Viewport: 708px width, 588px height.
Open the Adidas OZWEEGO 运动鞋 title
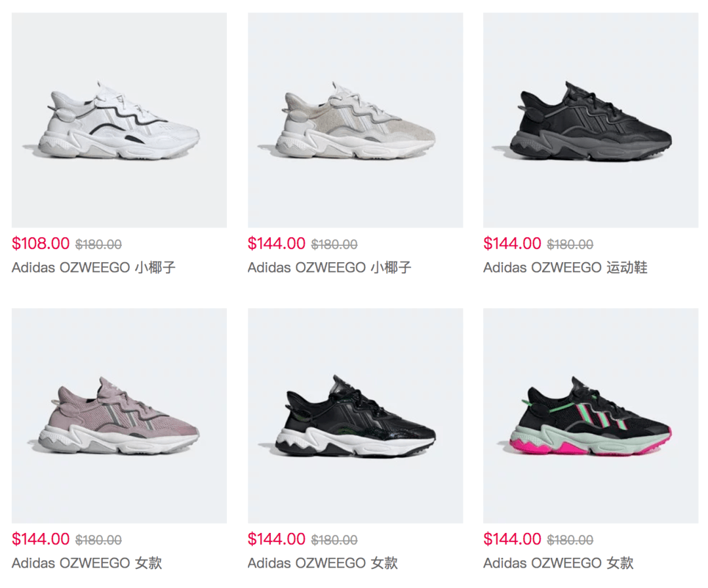coord(565,268)
